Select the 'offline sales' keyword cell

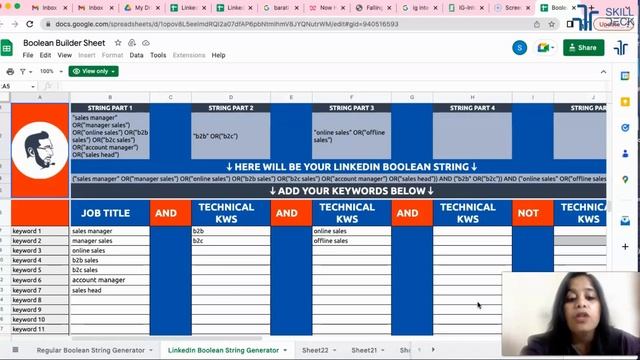click(351, 241)
